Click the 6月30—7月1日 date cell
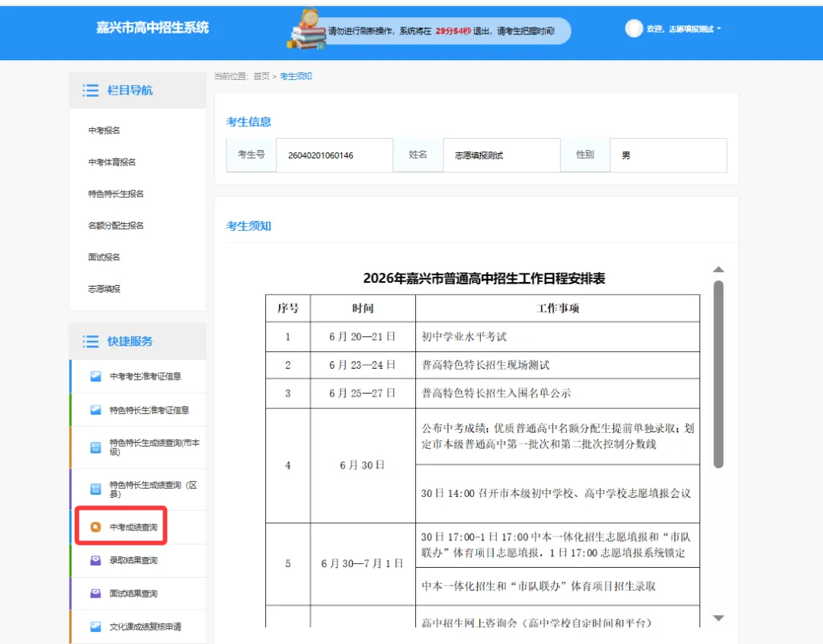The image size is (823, 644). click(x=363, y=564)
